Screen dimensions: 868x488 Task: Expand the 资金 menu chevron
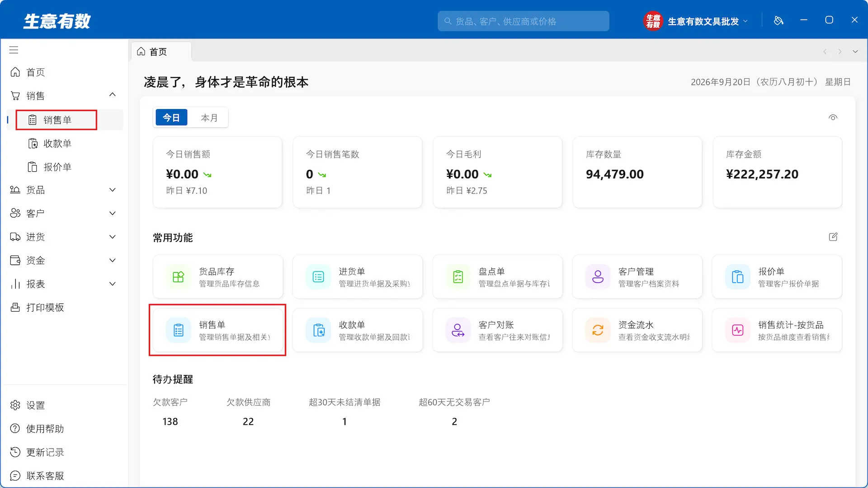tap(113, 261)
